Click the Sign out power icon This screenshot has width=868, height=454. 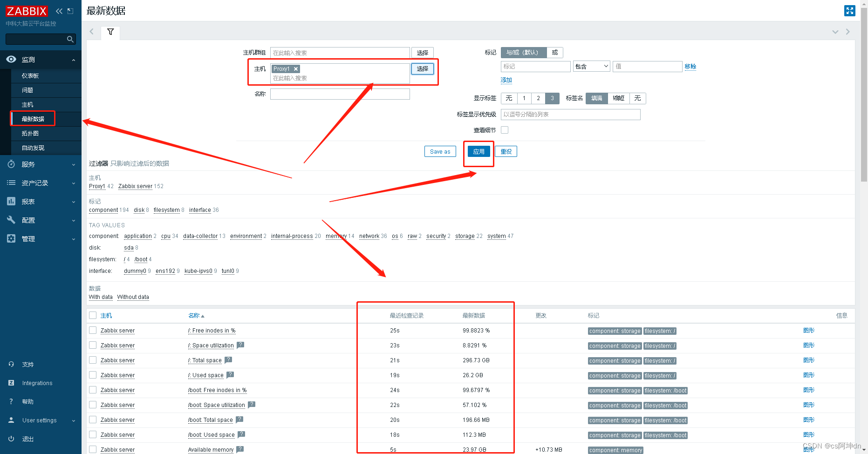[x=11, y=439]
